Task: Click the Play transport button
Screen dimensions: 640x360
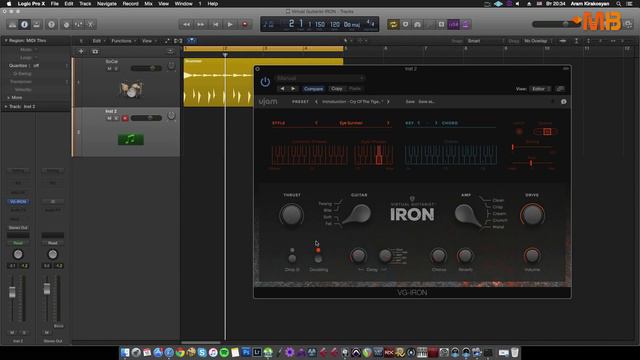Action: (230, 24)
